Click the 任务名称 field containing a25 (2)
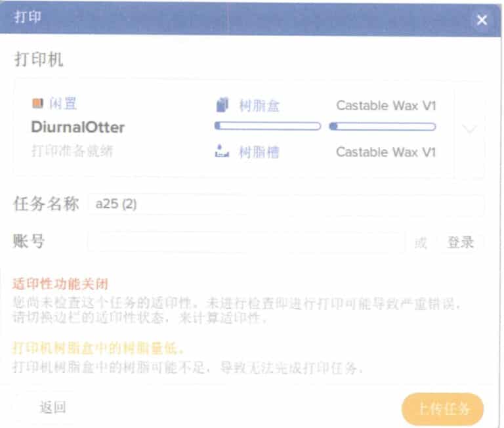The width and height of the screenshot is (504, 428). [x=286, y=204]
